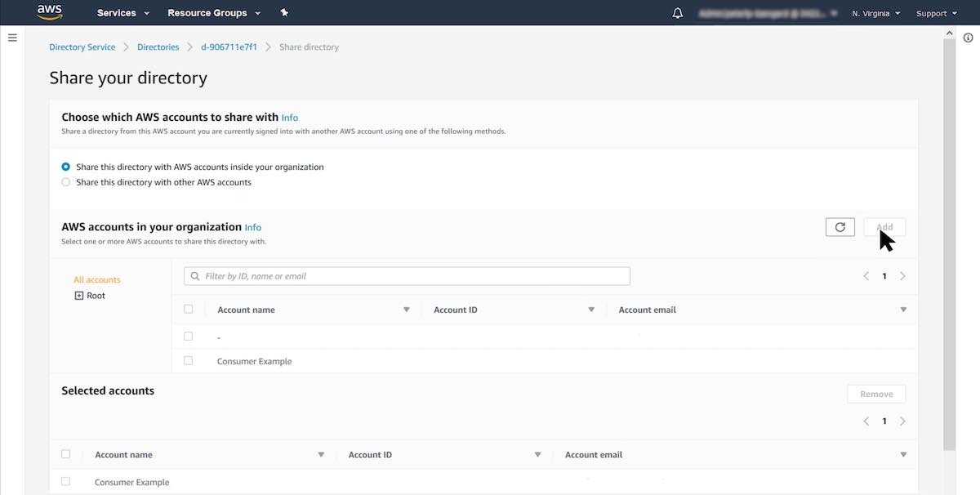Open the notifications bell
This screenshot has height=495, width=980.
tap(678, 13)
